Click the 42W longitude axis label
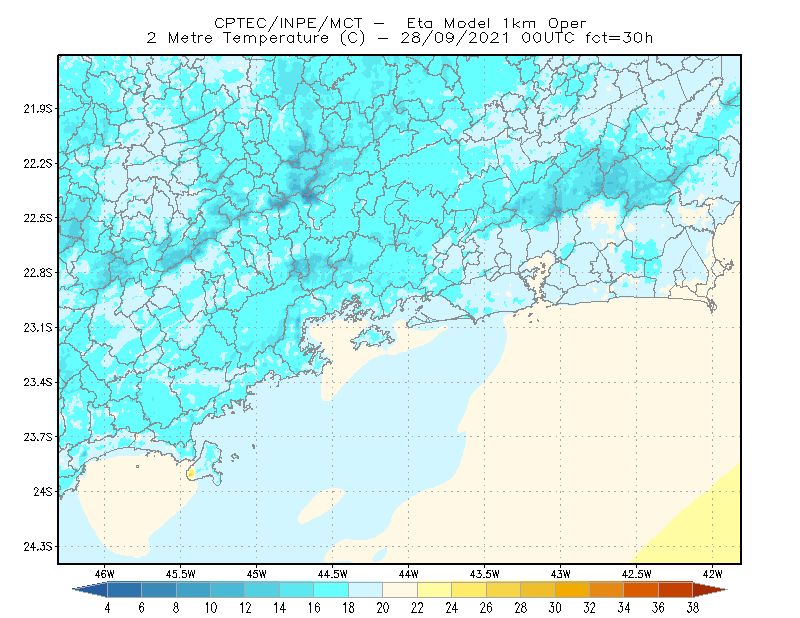This screenshot has height=618, width=800. [x=712, y=574]
